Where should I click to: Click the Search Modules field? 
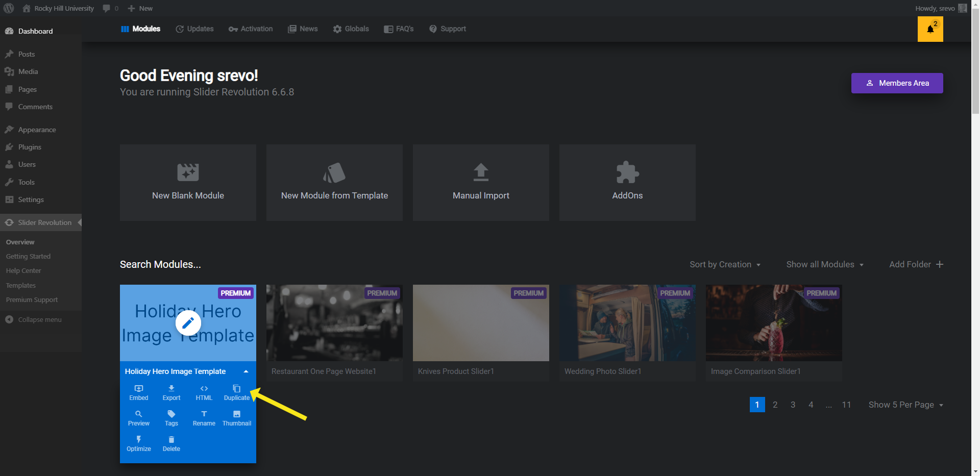click(x=160, y=264)
